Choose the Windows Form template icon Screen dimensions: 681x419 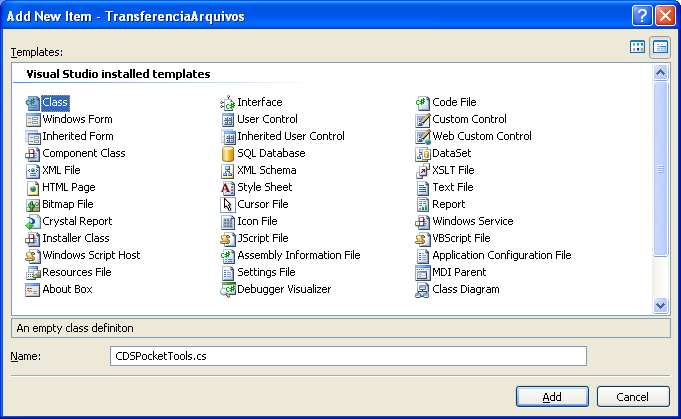tap(33, 120)
